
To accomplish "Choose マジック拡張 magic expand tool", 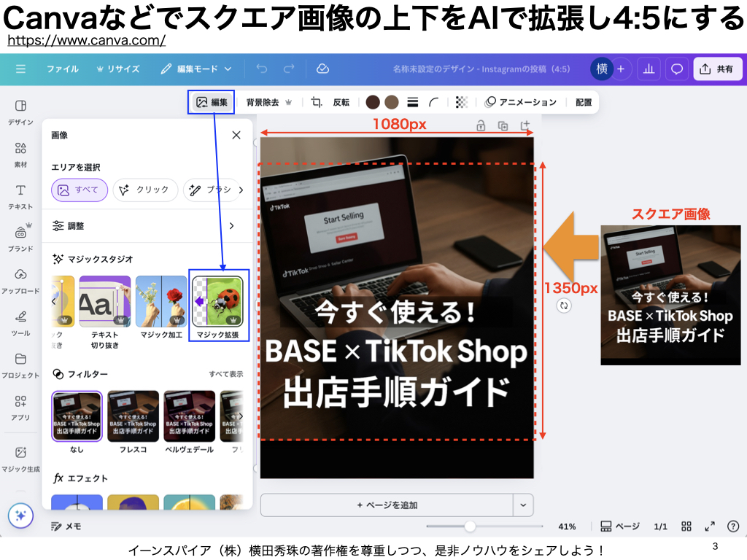I will [217, 308].
